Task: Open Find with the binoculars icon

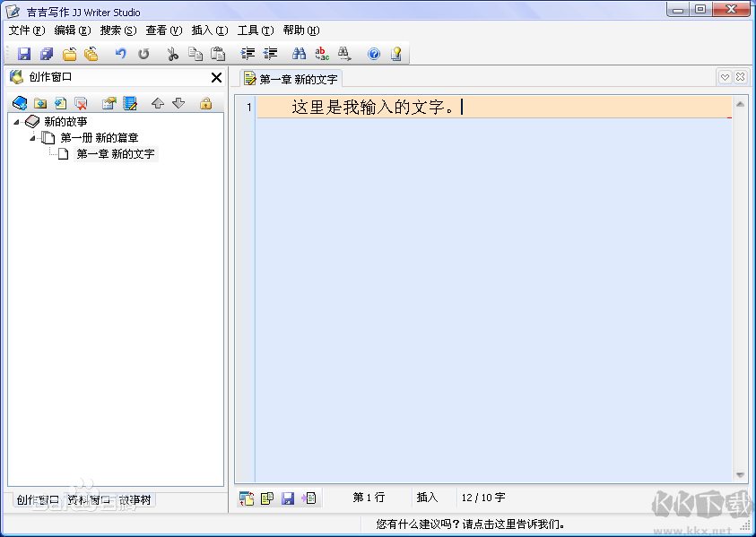Action: [299, 54]
